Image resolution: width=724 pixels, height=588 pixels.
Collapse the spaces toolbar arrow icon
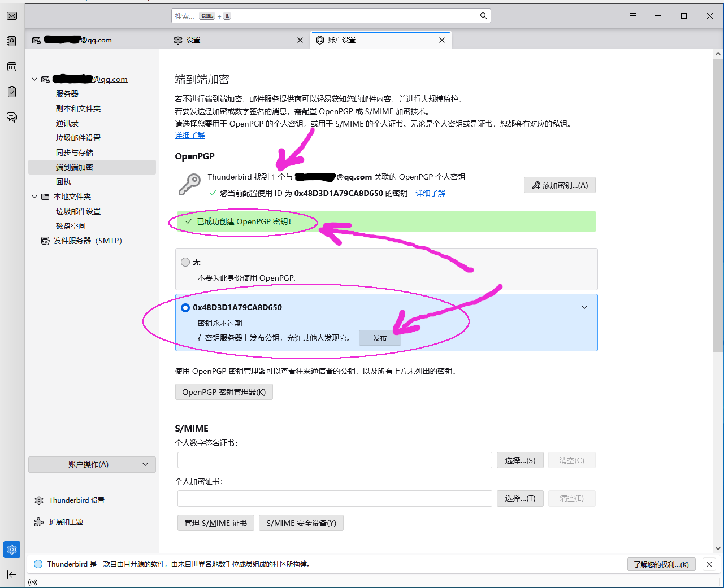click(x=12, y=574)
